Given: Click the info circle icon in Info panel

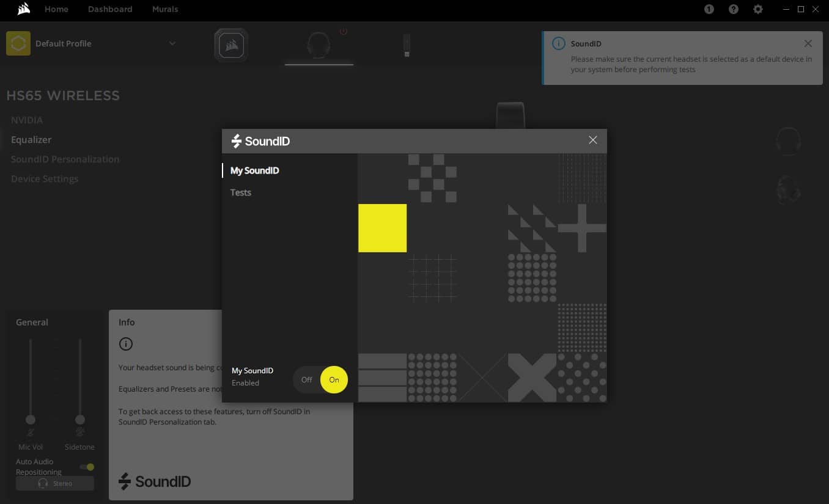Looking at the screenshot, I should pyautogui.click(x=125, y=344).
